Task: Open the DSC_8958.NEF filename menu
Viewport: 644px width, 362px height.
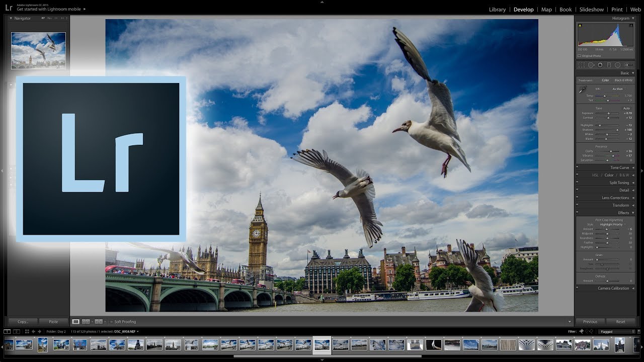Action: click(x=126, y=331)
